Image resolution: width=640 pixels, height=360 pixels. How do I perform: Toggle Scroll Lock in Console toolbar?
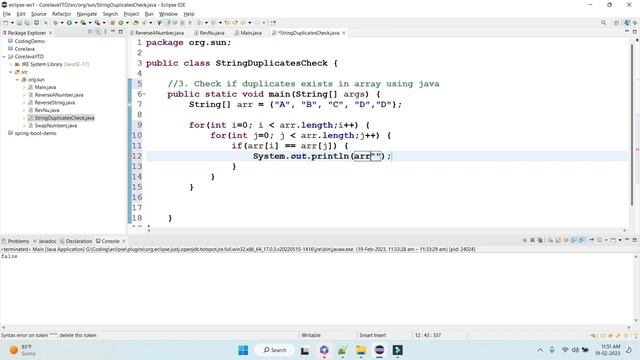click(x=558, y=240)
